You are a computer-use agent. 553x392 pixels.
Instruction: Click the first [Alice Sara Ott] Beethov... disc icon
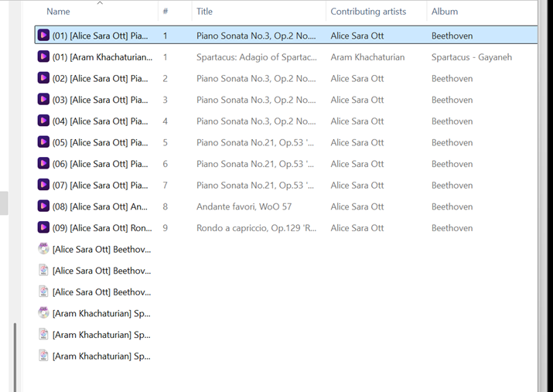43,249
